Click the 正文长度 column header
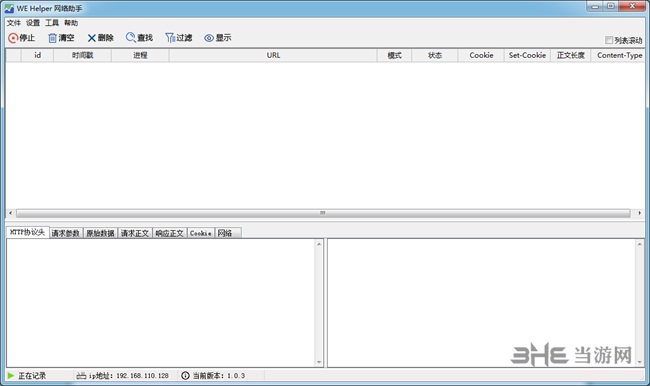Viewport: 650px width, 386px height. click(x=571, y=55)
